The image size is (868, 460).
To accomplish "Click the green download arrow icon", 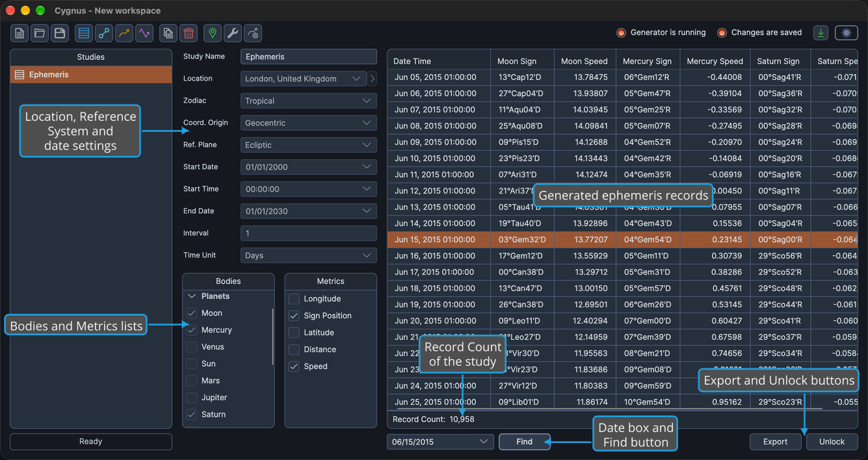I will (821, 33).
